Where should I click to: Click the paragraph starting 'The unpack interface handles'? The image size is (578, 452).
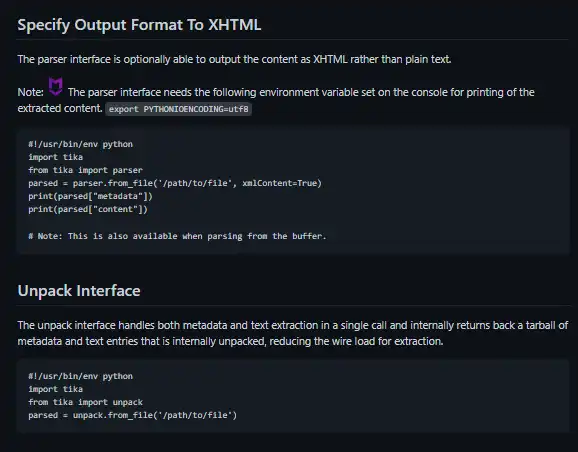(x=293, y=333)
